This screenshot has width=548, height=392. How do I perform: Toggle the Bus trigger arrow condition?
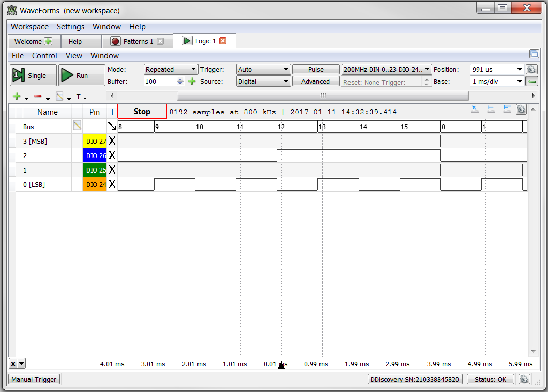(112, 127)
